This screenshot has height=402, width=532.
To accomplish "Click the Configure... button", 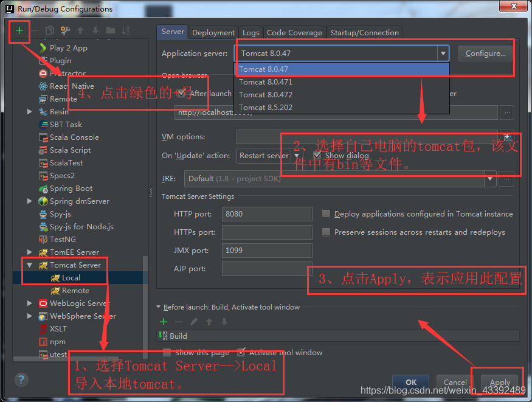I will (x=485, y=54).
